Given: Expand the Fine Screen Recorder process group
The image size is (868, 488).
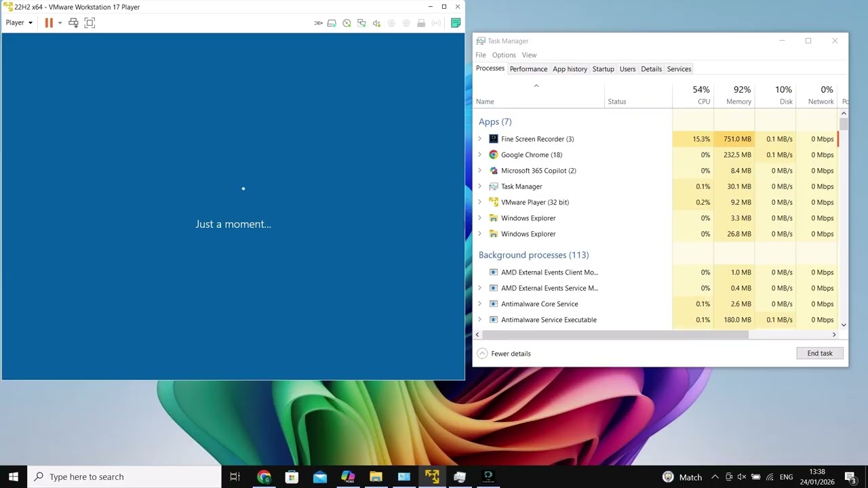Looking at the screenshot, I should coord(479,139).
